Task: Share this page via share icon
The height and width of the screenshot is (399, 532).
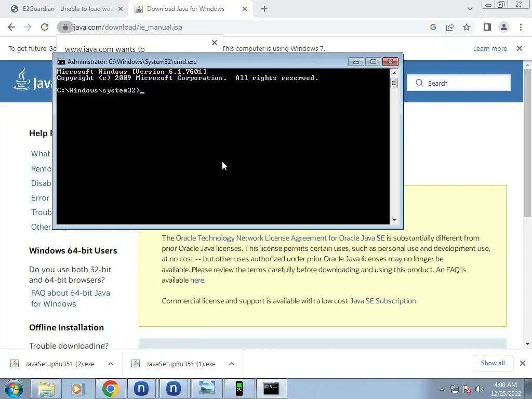Action: [x=450, y=27]
